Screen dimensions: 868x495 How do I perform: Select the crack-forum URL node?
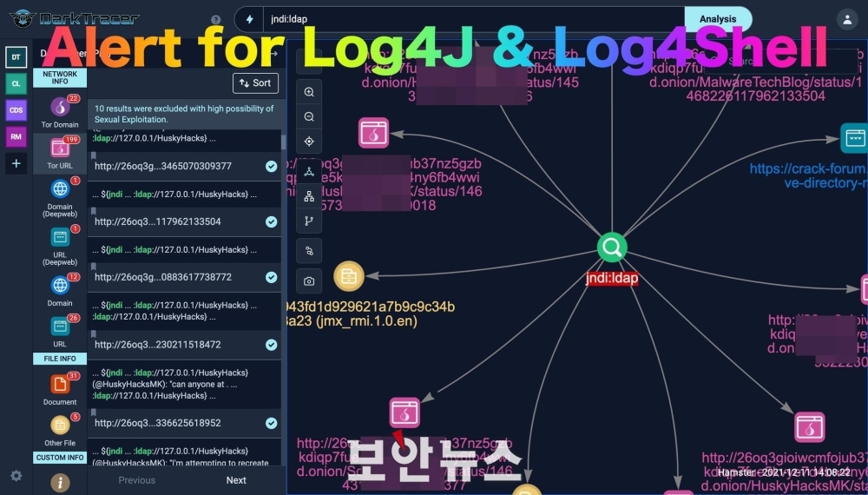pyautogui.click(x=854, y=138)
